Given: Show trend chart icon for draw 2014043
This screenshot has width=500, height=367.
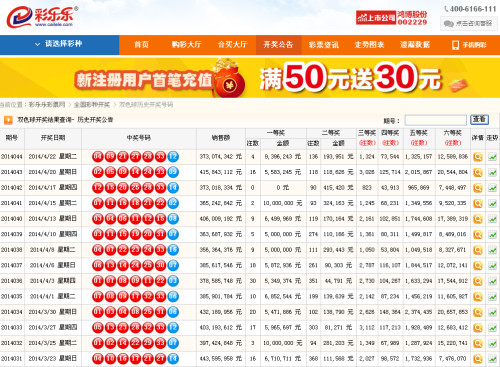Looking at the screenshot, I should click(492, 172).
